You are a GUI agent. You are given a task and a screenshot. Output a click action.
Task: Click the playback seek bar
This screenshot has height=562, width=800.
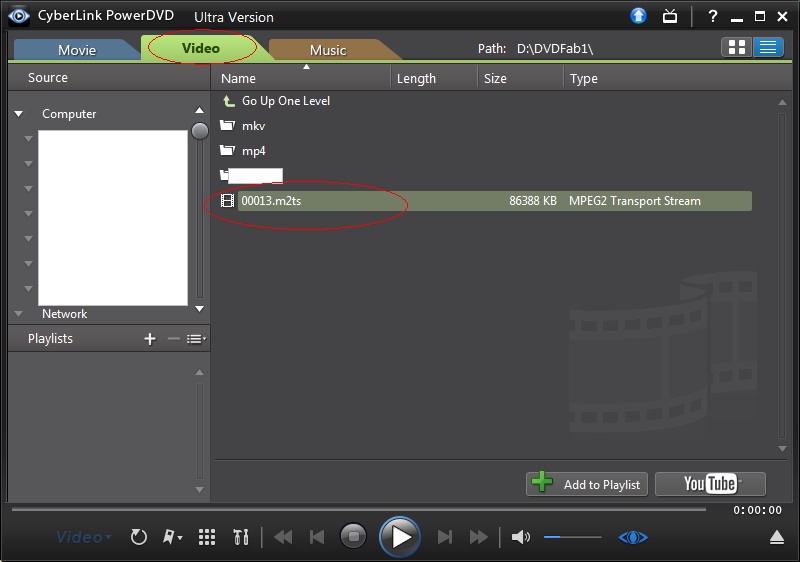(x=359, y=509)
